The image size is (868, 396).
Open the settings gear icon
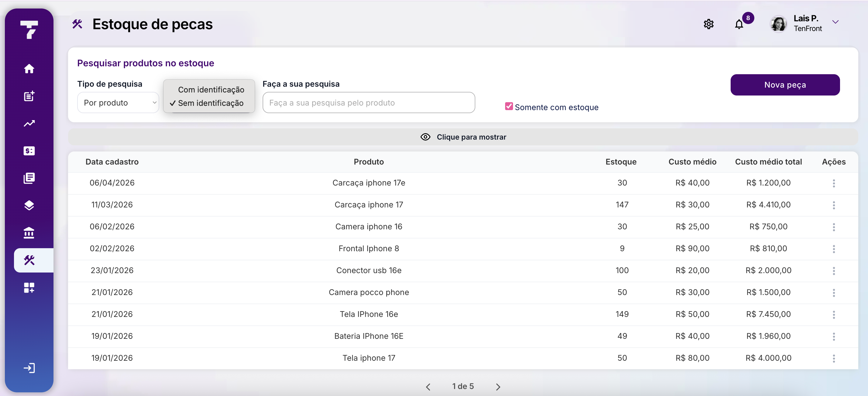point(709,24)
